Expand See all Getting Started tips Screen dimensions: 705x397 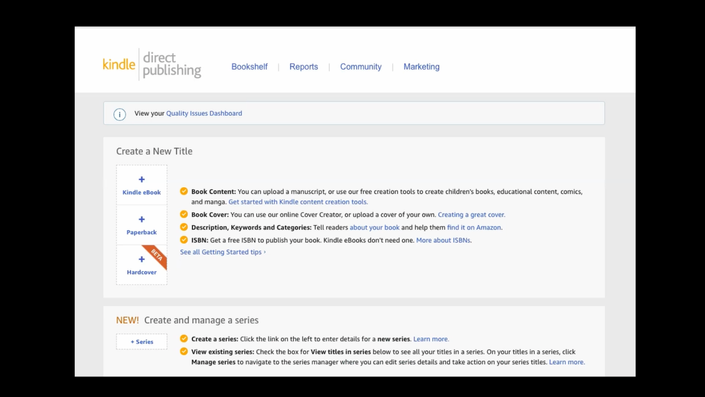[x=223, y=252]
